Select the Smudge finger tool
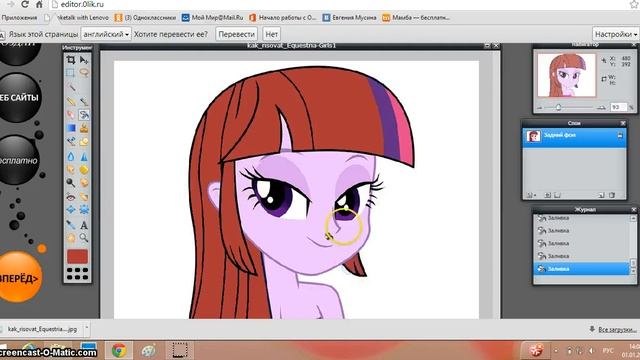Screen dimensions: 640x360 (71, 169)
